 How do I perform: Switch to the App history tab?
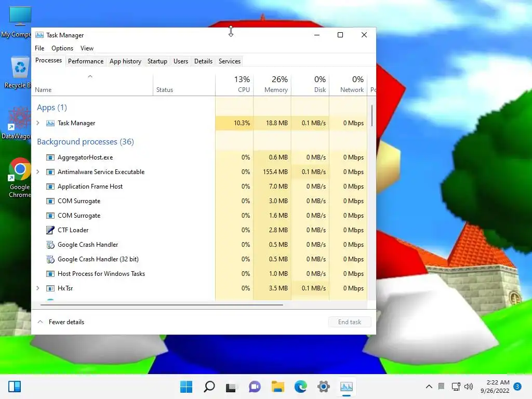pyautogui.click(x=125, y=61)
